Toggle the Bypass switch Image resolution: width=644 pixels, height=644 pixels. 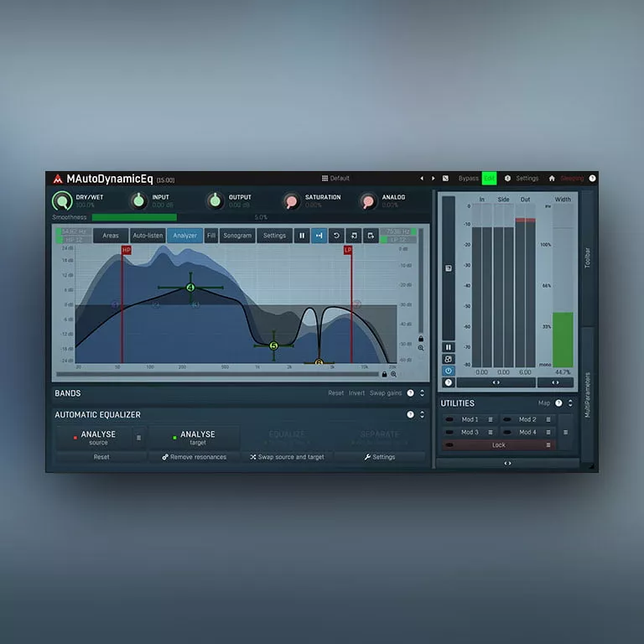click(468, 179)
